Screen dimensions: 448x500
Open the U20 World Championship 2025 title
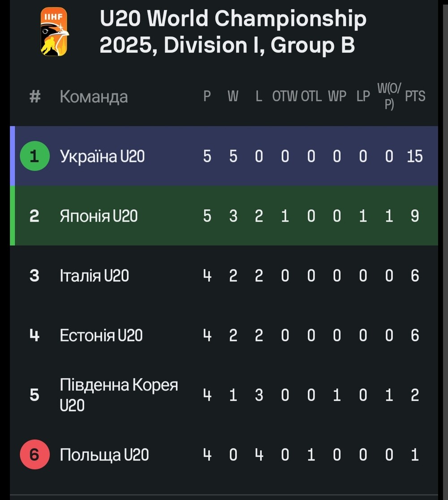tap(233, 31)
